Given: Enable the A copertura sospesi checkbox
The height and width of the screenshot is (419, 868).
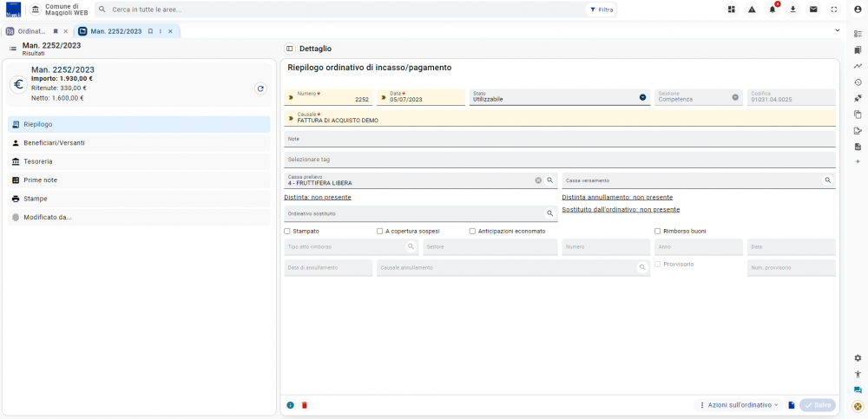Looking at the screenshot, I should (x=380, y=232).
